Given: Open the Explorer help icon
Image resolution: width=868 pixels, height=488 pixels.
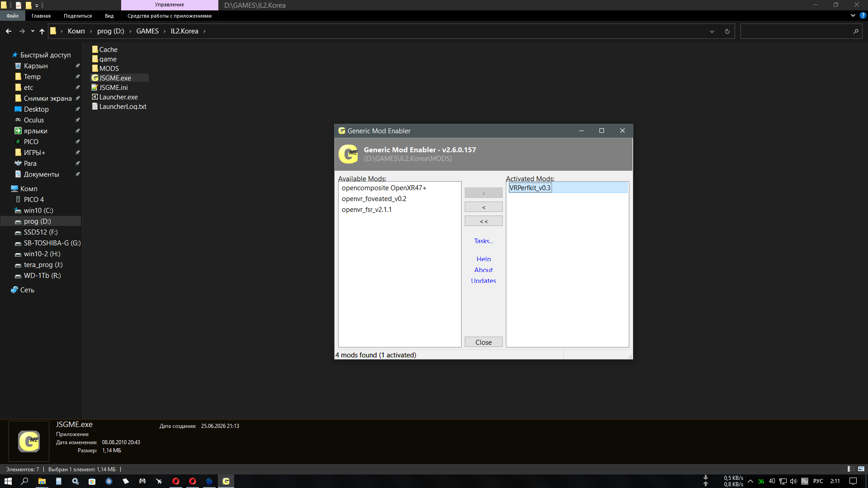Looking at the screenshot, I should click(863, 15).
